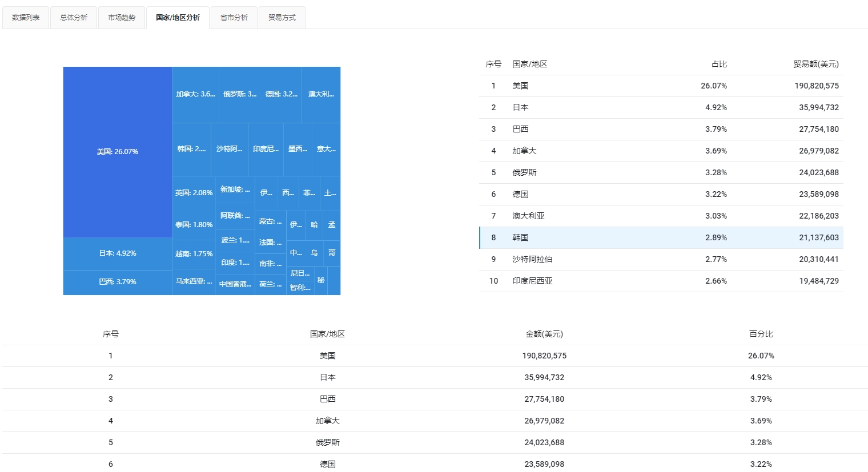Select highlighted 韩国 row value 21,137,603
Screen dimensions: 868x472
[x=819, y=237]
